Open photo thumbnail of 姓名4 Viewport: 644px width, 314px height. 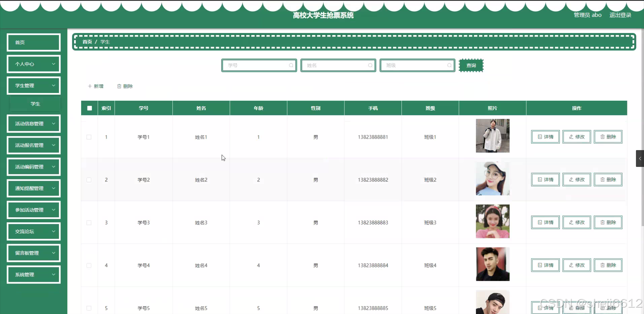(x=492, y=264)
